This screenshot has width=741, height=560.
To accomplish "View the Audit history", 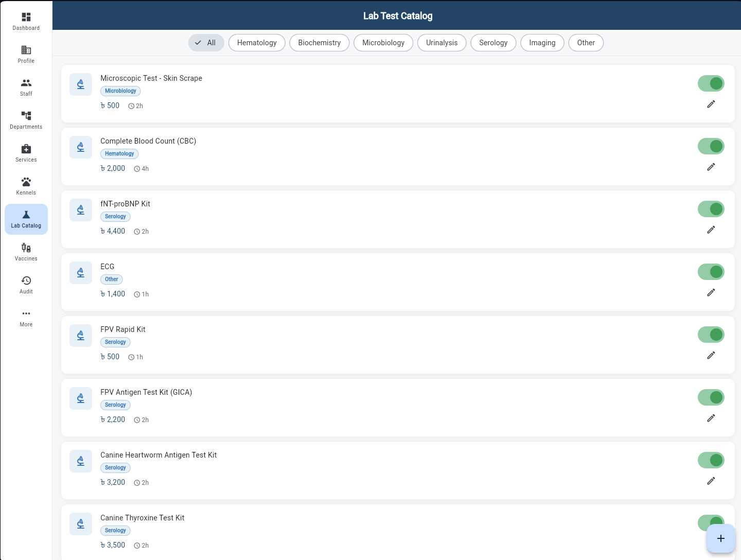I will 26,285.
